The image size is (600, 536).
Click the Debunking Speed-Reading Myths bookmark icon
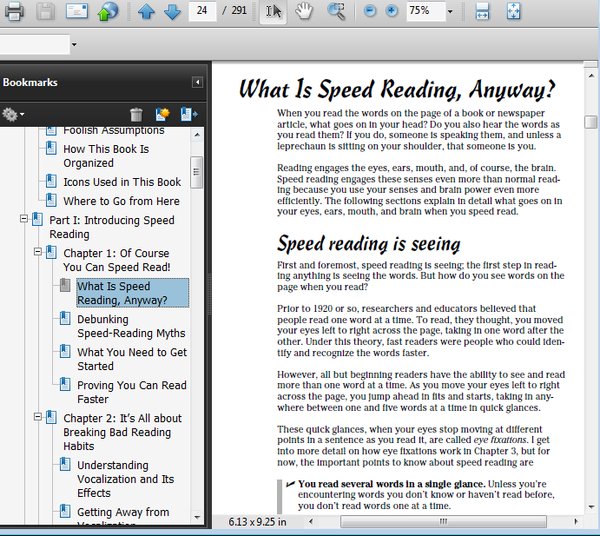pos(65,318)
